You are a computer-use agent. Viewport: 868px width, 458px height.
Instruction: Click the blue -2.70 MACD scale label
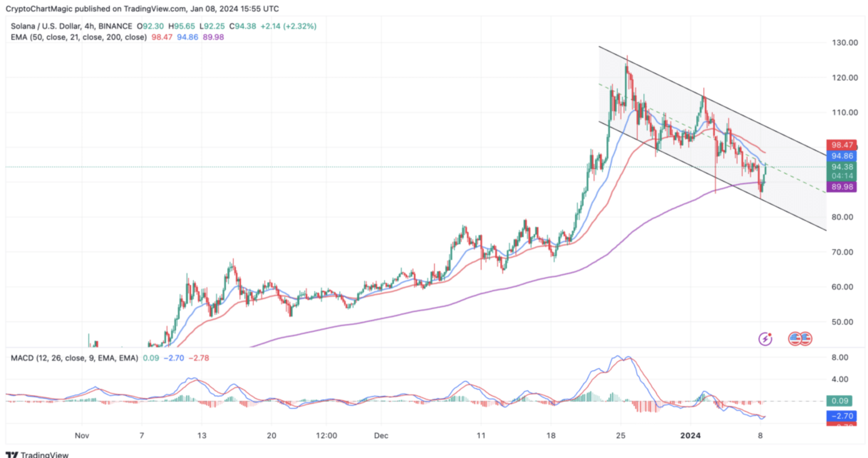point(841,416)
